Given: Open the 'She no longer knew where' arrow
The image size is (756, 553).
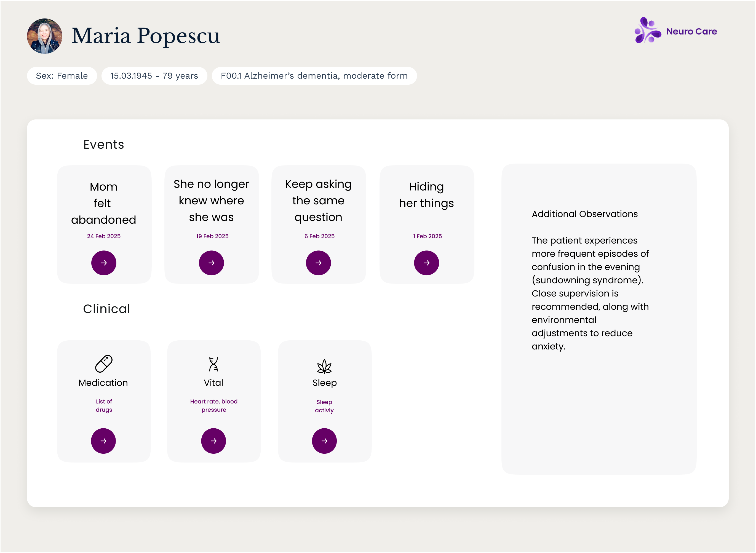Looking at the screenshot, I should (x=212, y=263).
